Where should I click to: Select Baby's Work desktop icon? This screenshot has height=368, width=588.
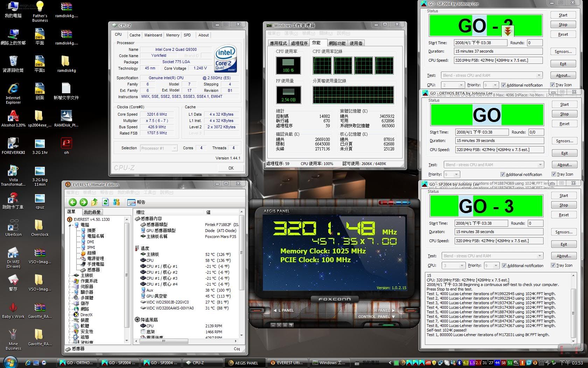pos(13,310)
